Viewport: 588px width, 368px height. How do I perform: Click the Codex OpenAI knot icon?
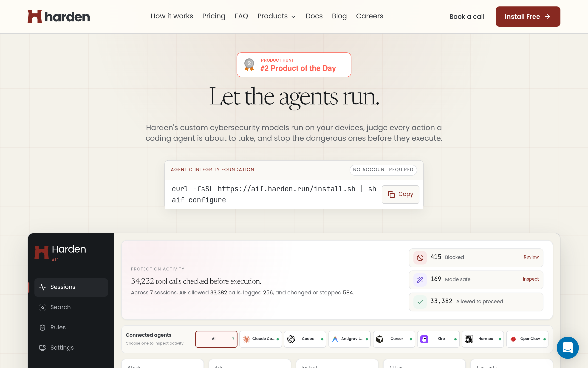pos(291,339)
